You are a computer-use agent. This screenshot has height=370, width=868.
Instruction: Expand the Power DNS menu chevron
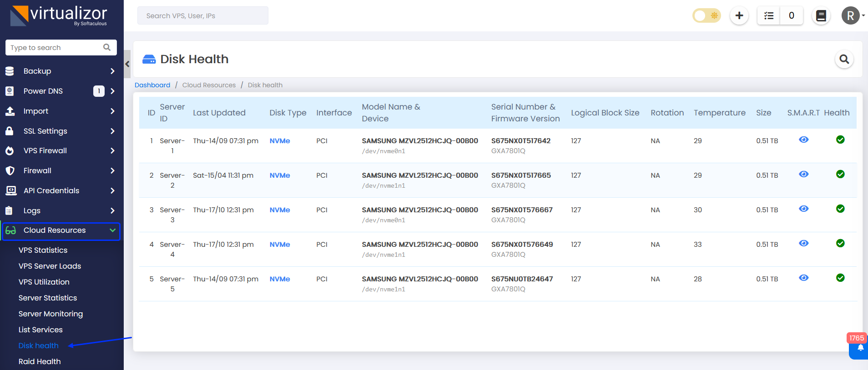[x=112, y=91]
